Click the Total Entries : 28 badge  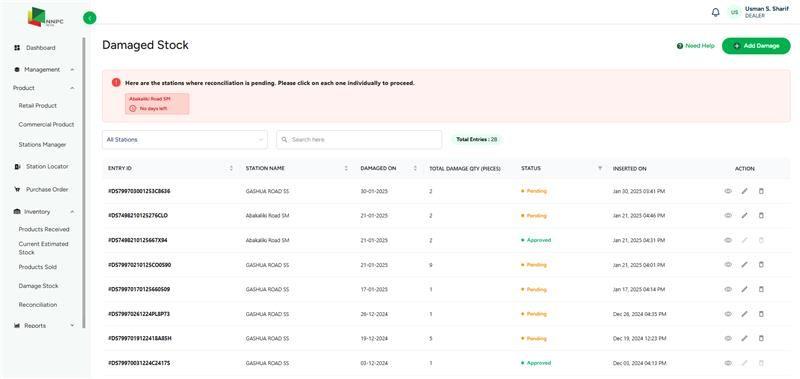[477, 139]
